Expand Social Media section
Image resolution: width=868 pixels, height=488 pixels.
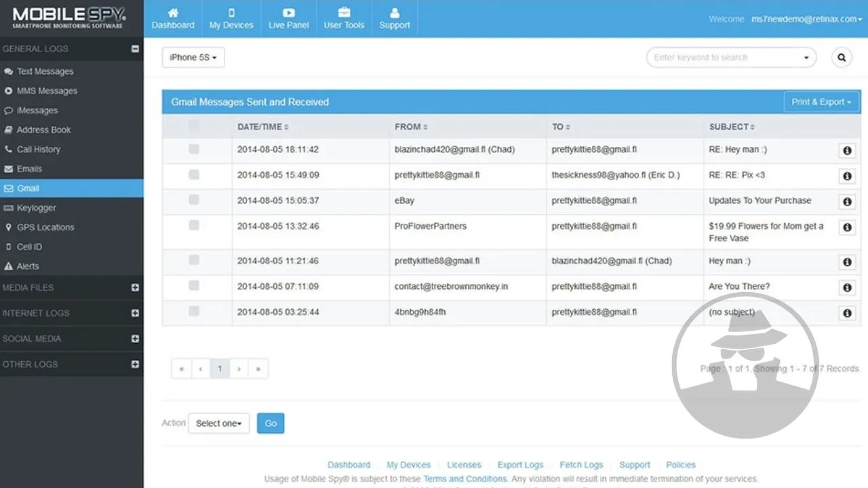click(x=135, y=339)
